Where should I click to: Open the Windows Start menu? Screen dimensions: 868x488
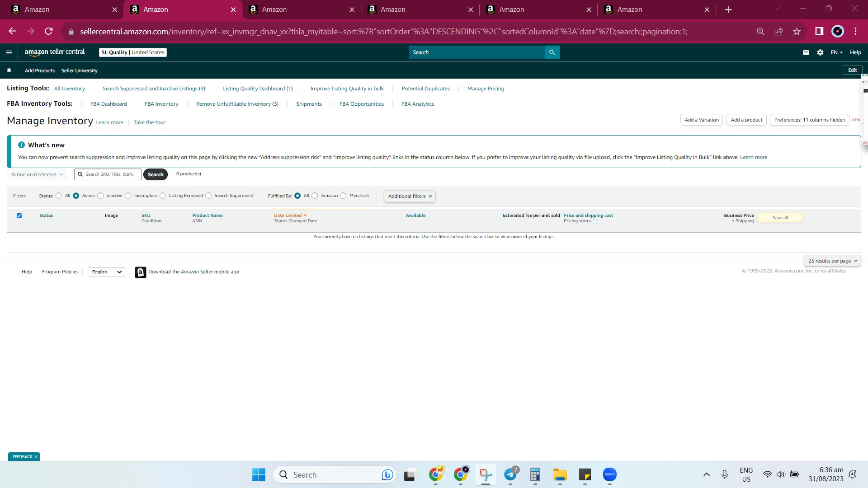259,475
